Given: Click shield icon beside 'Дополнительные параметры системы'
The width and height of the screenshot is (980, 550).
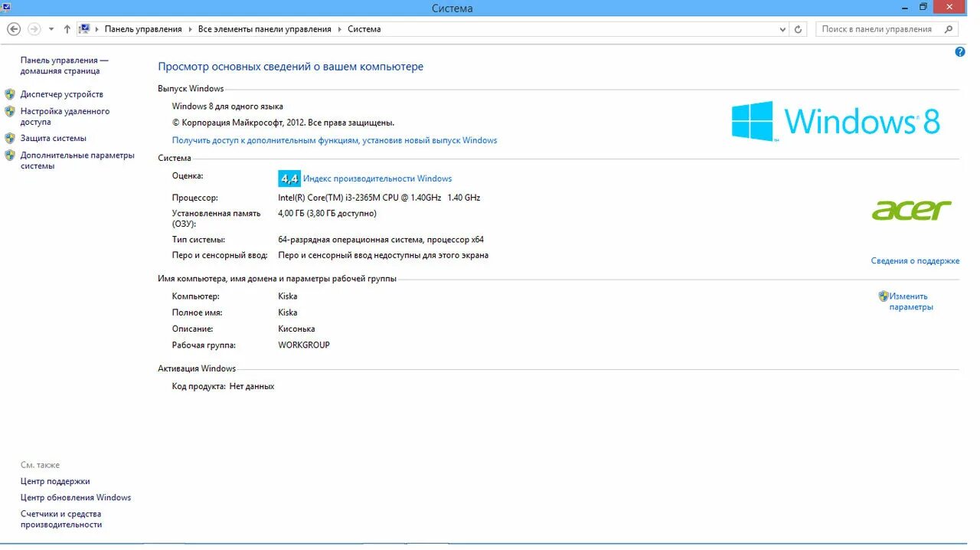Looking at the screenshot, I should [x=10, y=156].
